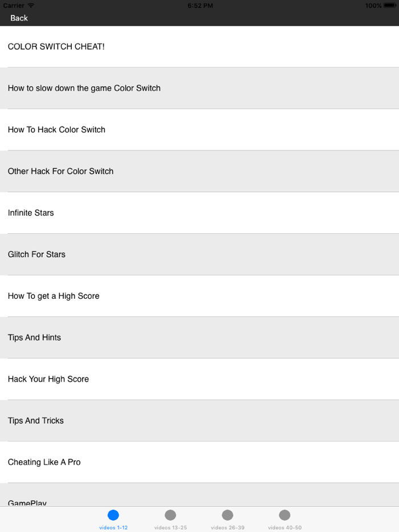This screenshot has width=399, height=532.
Task: Tap the Wi-Fi indicator in the status bar
Action: pyautogui.click(x=29, y=5)
